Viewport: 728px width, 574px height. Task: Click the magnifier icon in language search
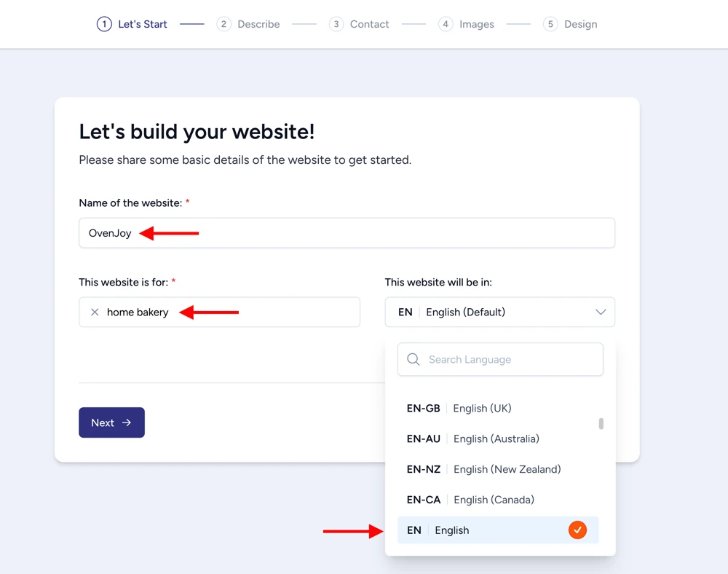[x=414, y=359]
